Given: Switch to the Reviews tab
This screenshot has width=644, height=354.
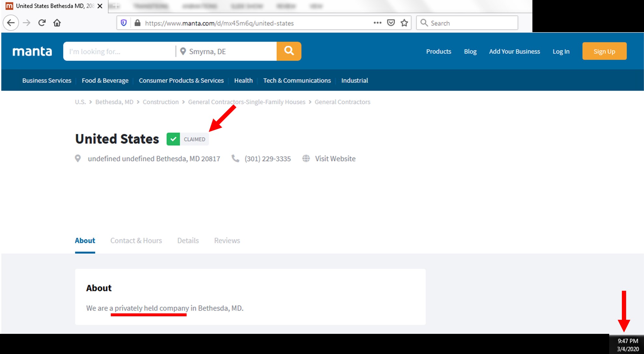Looking at the screenshot, I should (227, 241).
